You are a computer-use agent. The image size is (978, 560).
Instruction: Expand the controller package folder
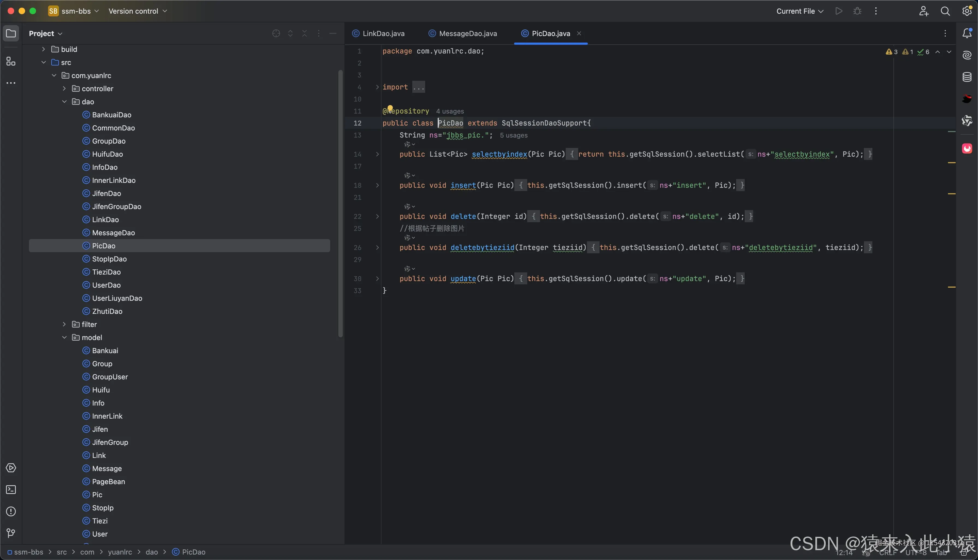pyautogui.click(x=64, y=88)
